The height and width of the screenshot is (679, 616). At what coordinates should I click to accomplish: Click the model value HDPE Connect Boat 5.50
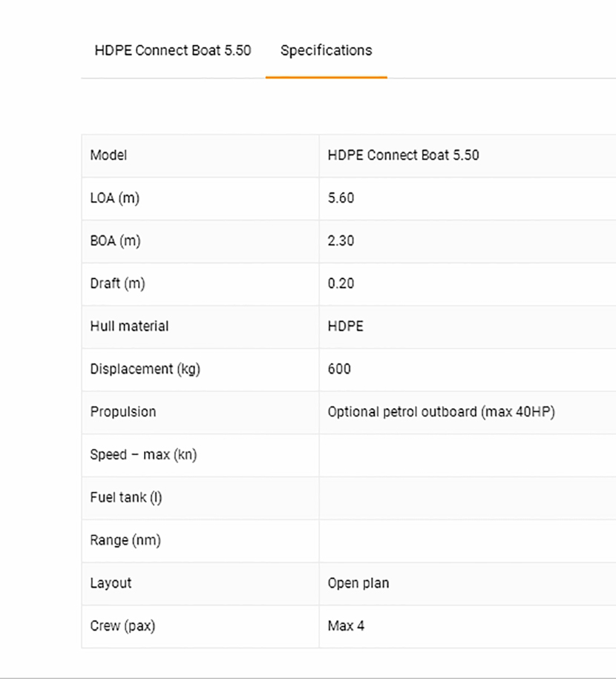(x=403, y=155)
